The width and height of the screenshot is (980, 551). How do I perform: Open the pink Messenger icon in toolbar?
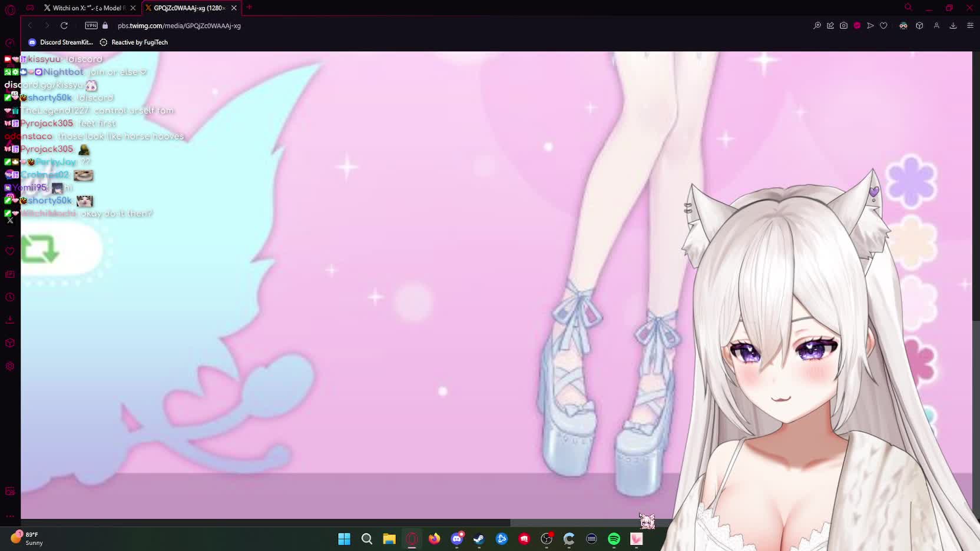point(857,25)
